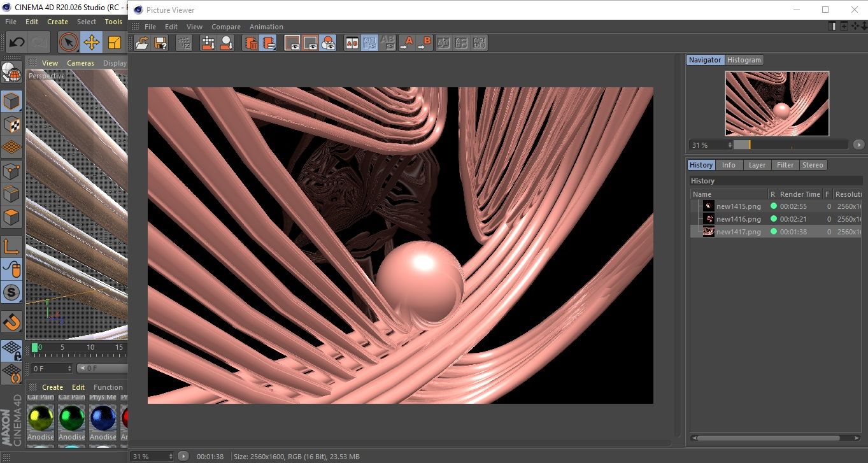Click the Save As disk icon
Screen dimensions: 868x463
tap(160, 43)
